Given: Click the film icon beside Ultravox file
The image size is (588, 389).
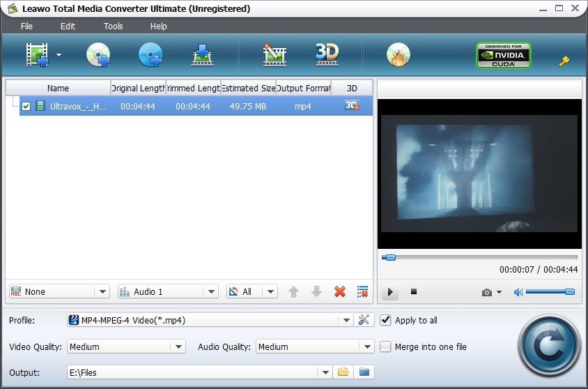Looking at the screenshot, I should pos(40,106).
